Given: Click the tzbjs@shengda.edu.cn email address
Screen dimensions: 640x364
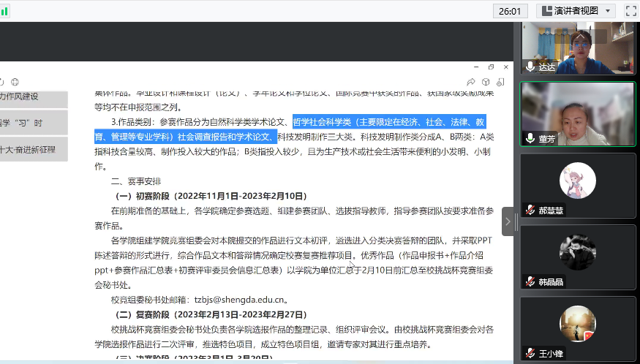Looking at the screenshot, I should click(238, 299).
